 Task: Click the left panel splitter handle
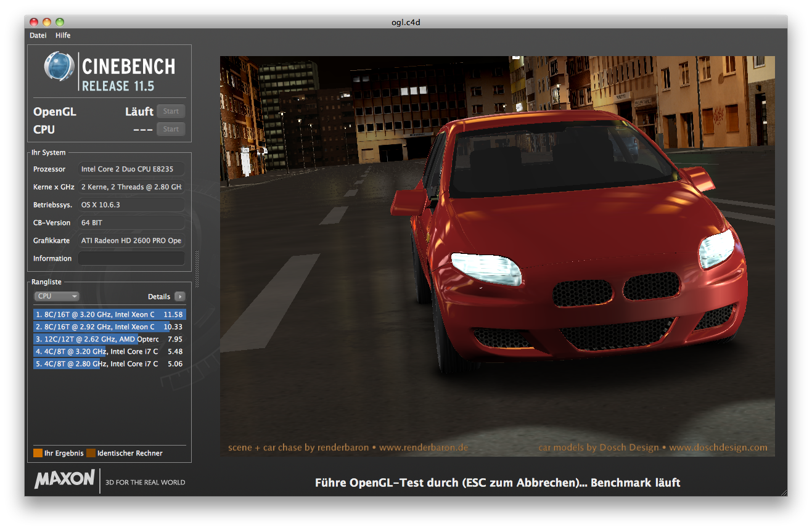(x=197, y=269)
